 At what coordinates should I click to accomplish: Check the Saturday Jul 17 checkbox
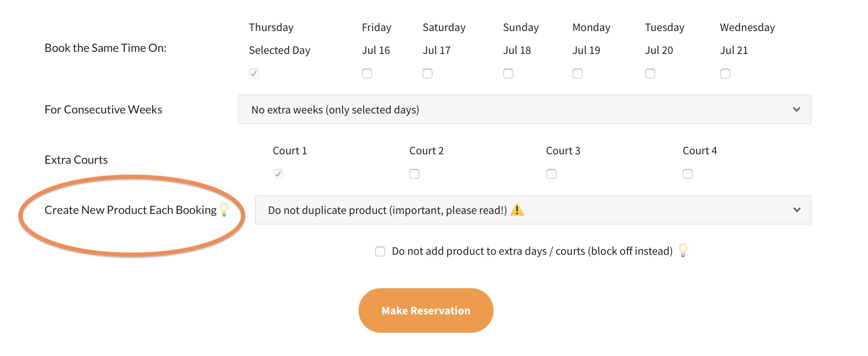coord(427,73)
